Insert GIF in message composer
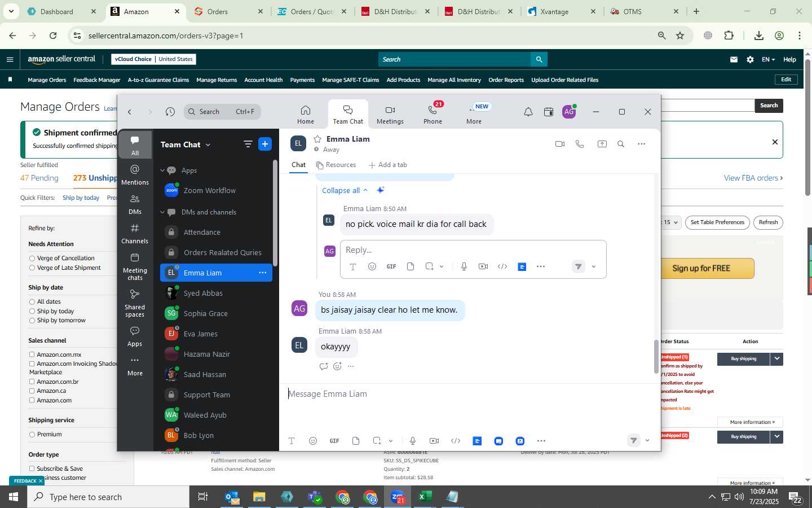 (334, 441)
